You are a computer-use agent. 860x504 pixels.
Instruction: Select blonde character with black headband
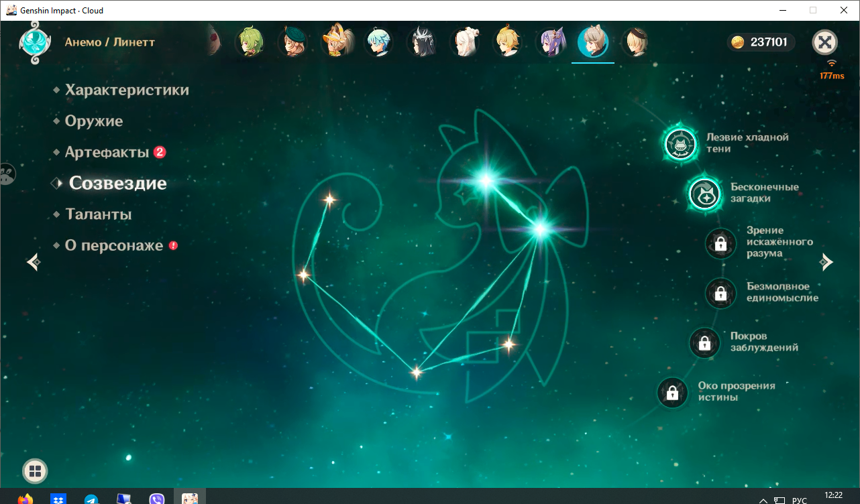(x=635, y=42)
